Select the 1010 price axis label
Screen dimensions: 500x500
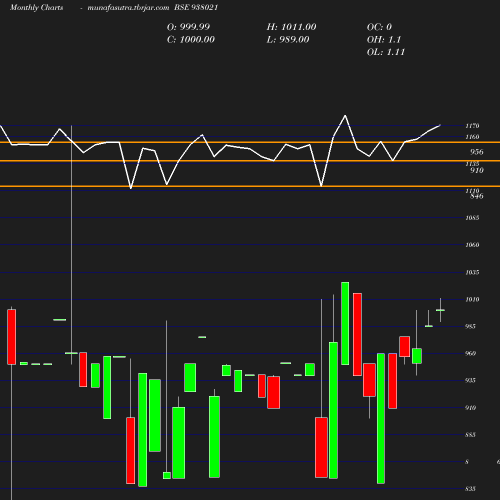(472, 299)
